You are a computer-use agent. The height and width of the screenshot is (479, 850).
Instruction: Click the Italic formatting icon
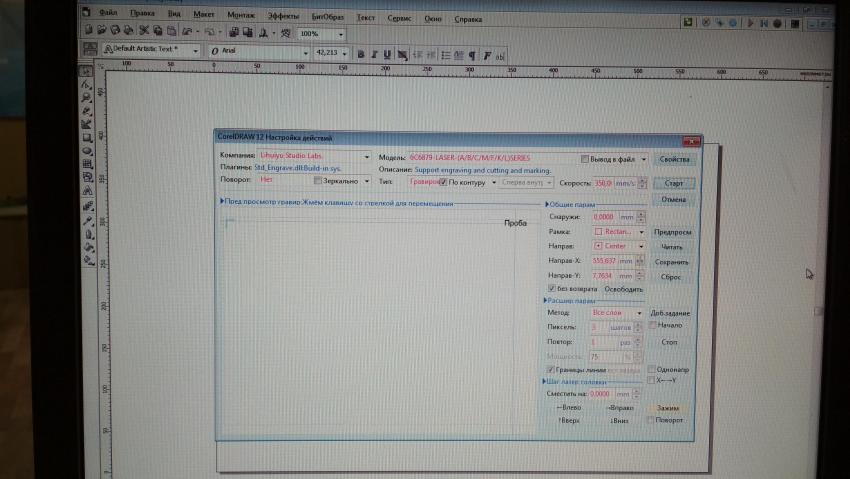375,54
